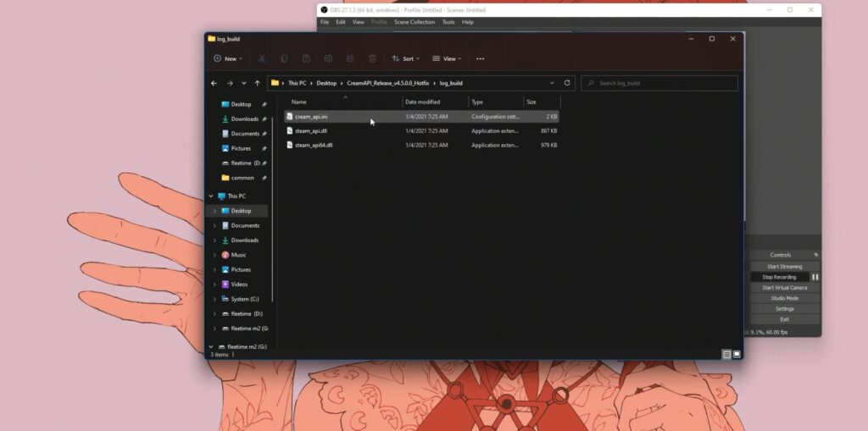The width and height of the screenshot is (868, 431).
Task: Open the Tools menu in OBS
Action: coord(448,22)
